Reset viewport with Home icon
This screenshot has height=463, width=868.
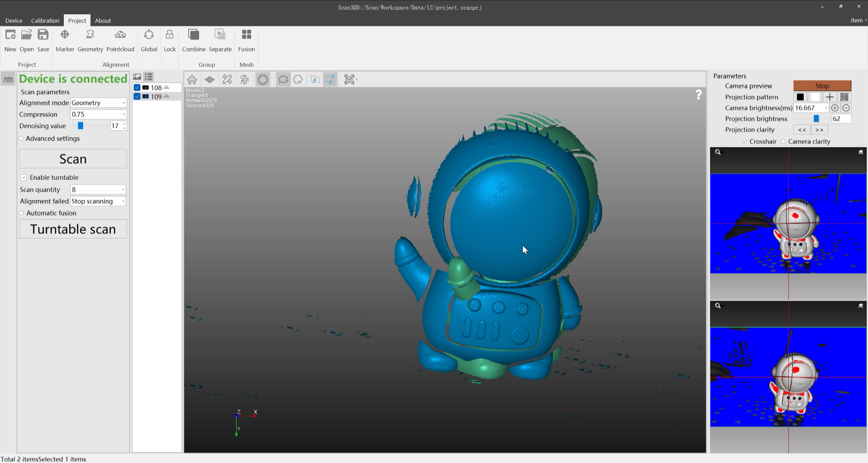click(192, 80)
